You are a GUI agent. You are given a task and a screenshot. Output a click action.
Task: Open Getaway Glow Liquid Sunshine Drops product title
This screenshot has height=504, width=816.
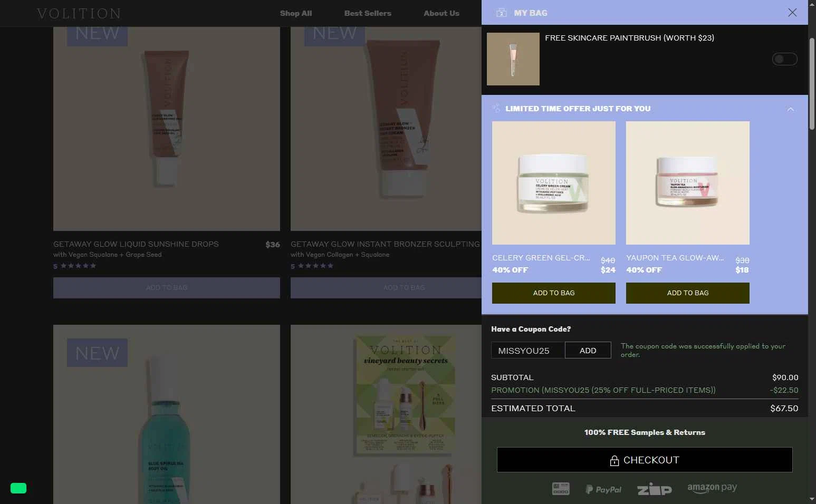136,244
